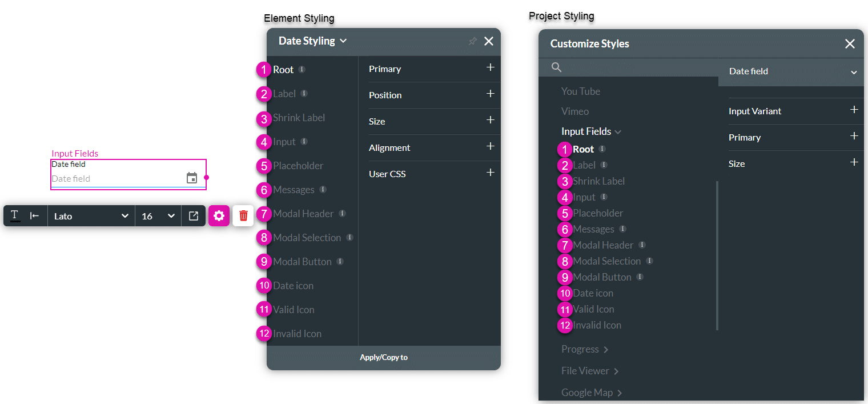
Task: Open settings with the pink gear icon
Action: pyautogui.click(x=219, y=216)
